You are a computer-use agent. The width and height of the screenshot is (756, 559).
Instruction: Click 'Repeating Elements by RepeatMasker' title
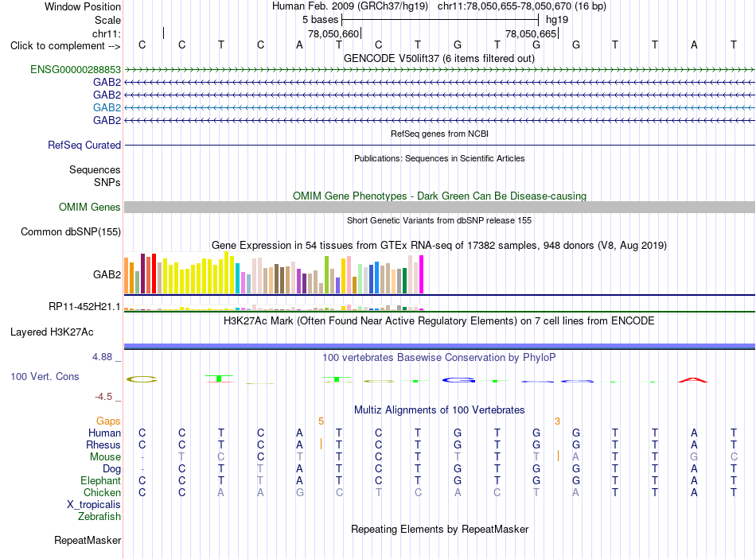[439, 529]
